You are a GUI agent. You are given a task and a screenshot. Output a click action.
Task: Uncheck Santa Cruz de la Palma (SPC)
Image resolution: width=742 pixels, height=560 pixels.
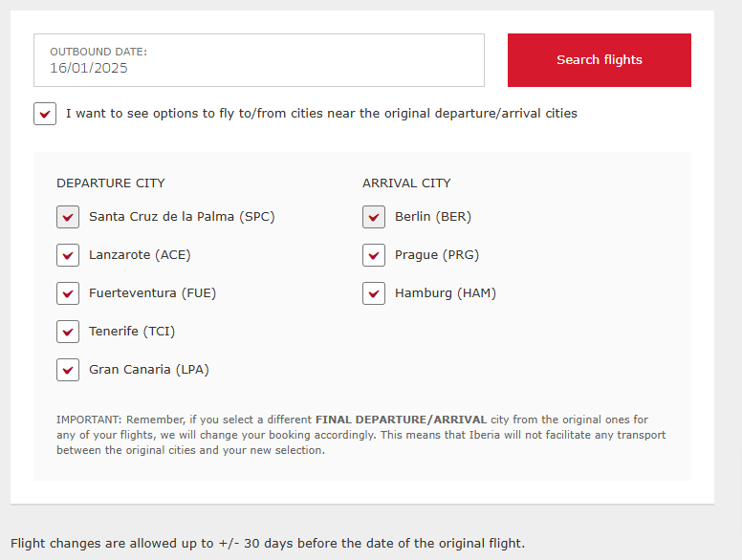click(x=68, y=217)
